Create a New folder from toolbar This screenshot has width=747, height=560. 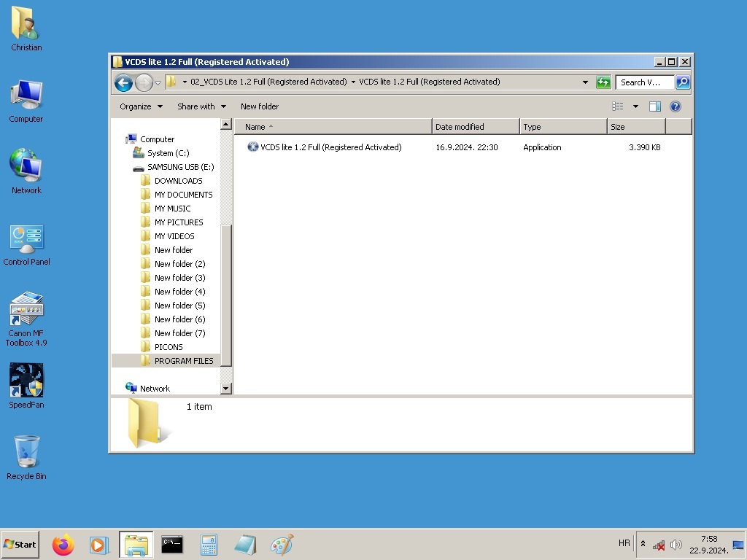pyautogui.click(x=259, y=106)
